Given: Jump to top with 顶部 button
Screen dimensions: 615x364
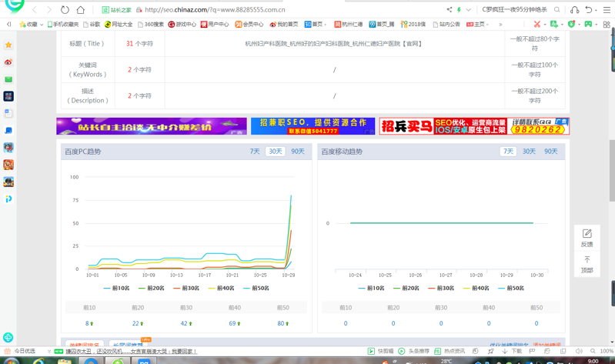Looking at the screenshot, I should point(587,265).
